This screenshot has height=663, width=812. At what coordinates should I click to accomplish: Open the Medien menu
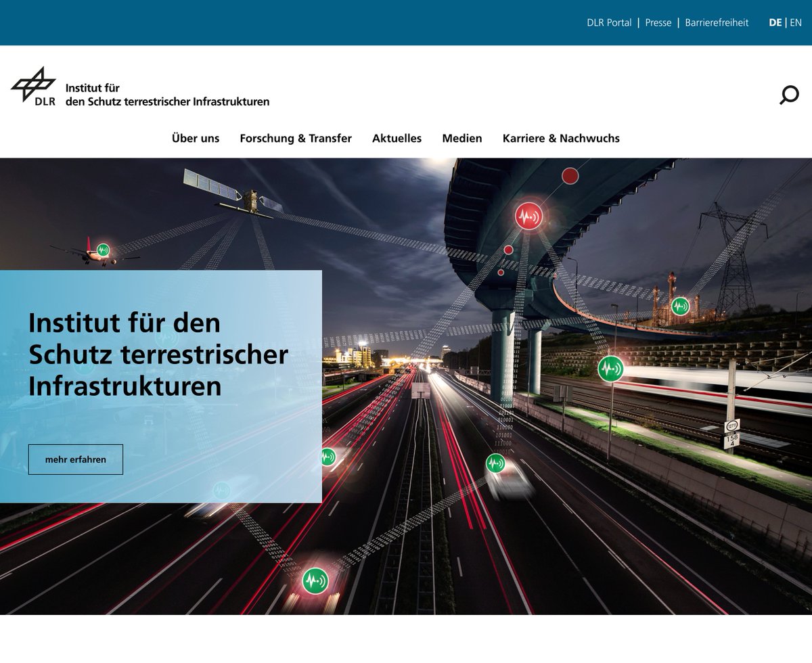coord(462,138)
